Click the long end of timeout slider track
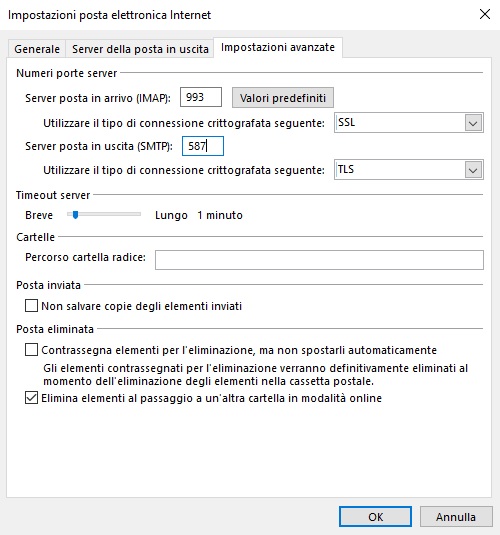 tap(138, 214)
